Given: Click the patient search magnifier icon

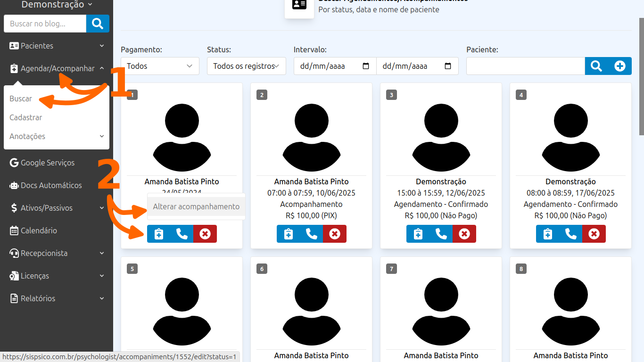Looking at the screenshot, I should pos(596,66).
